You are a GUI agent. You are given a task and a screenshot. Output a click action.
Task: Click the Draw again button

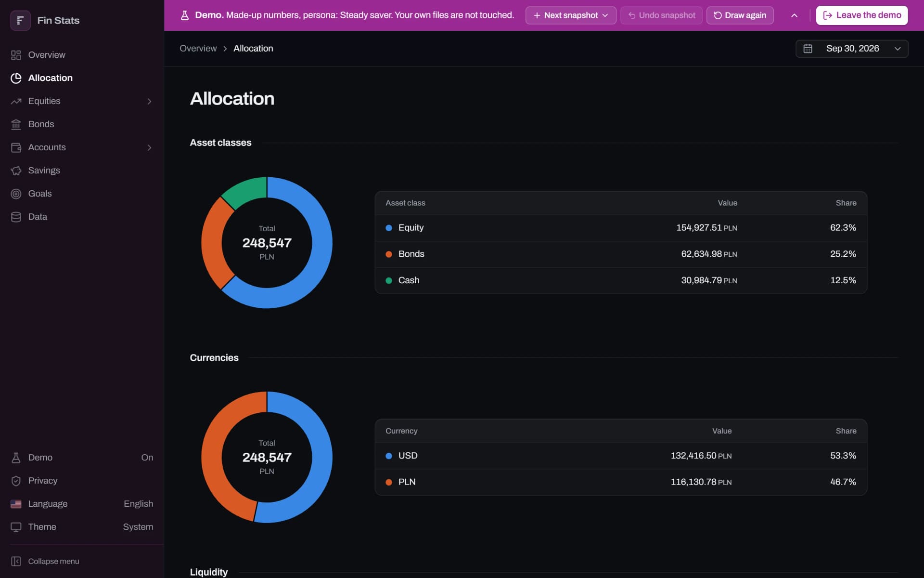pyautogui.click(x=740, y=15)
